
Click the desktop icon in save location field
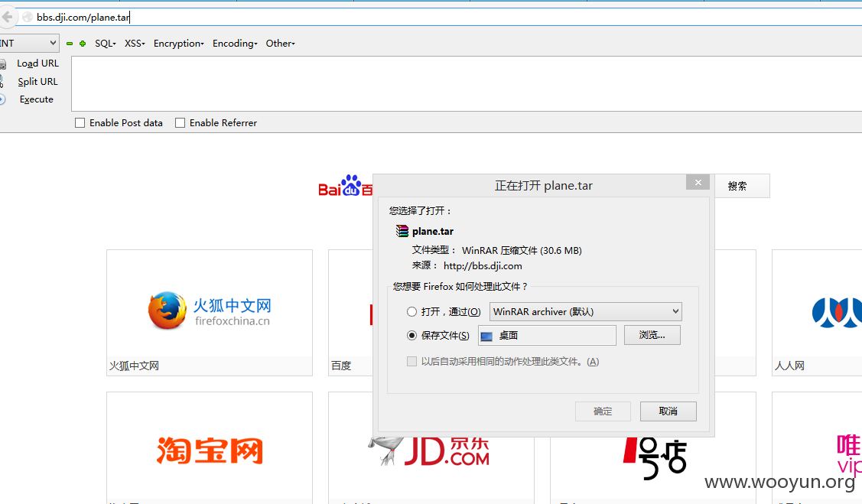pyautogui.click(x=486, y=336)
